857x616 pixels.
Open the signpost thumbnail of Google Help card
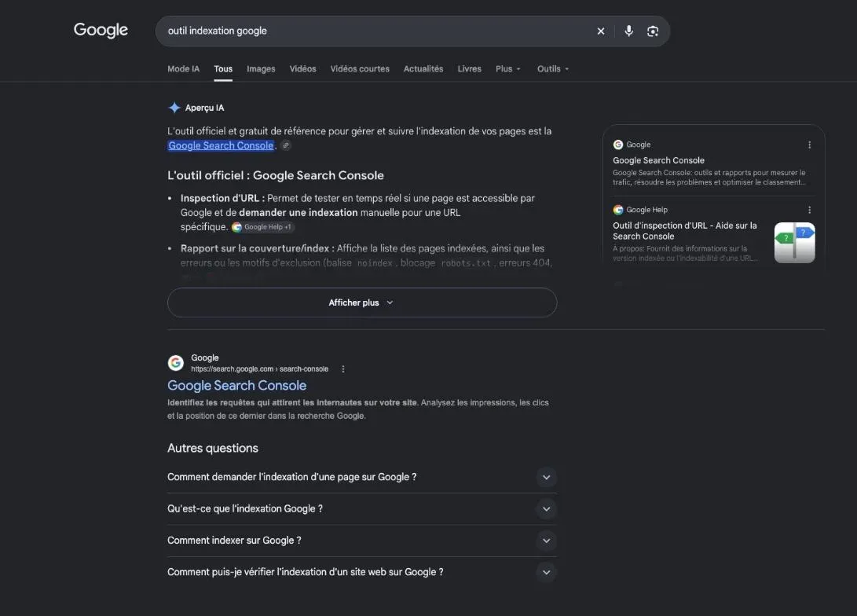click(795, 243)
